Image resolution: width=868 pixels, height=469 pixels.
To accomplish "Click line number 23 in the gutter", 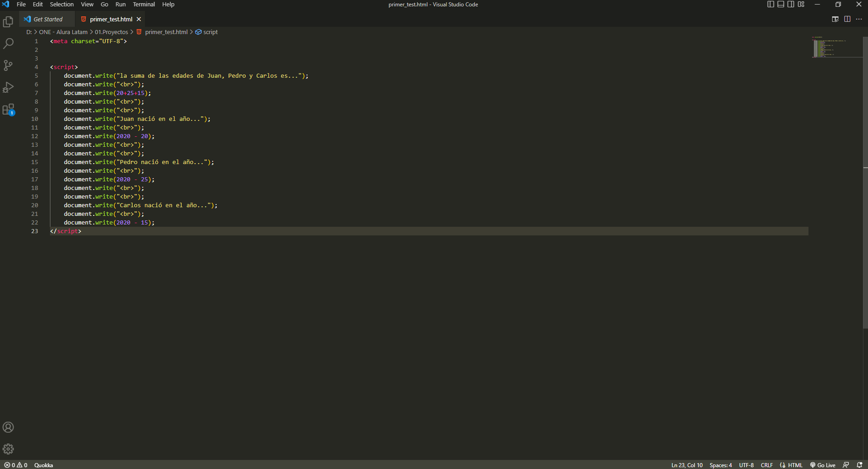I will 35,231.
